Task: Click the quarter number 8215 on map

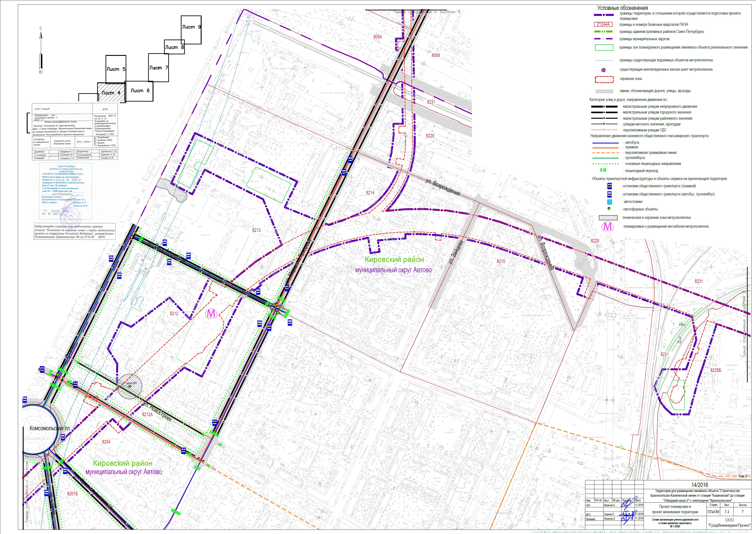Action: click(501, 261)
